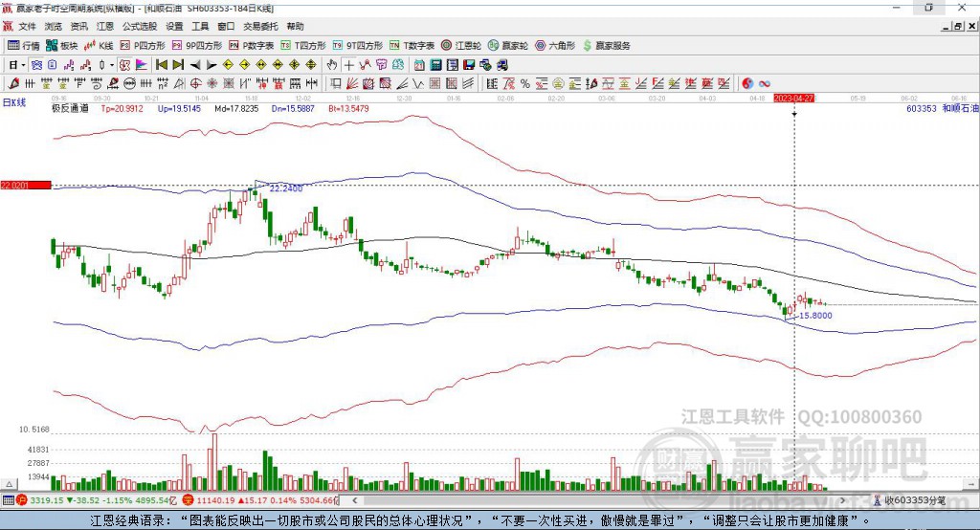Open the 赢家轮 wheel tool

coord(507,46)
